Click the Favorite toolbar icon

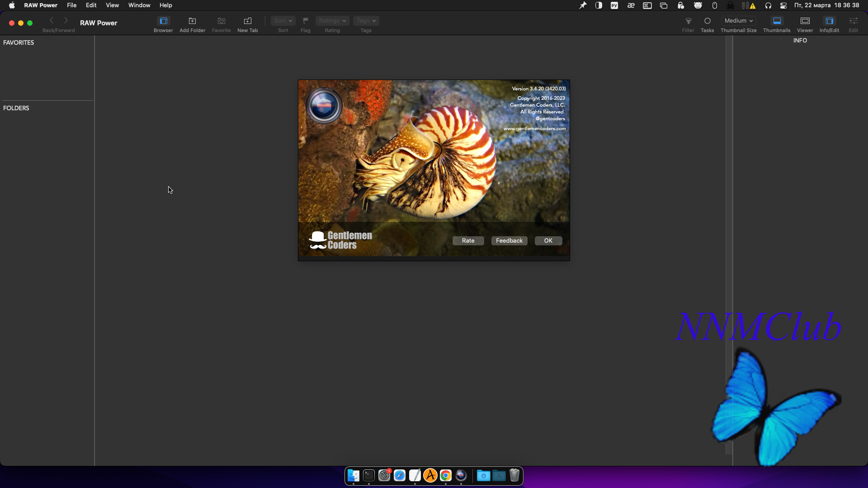(221, 21)
